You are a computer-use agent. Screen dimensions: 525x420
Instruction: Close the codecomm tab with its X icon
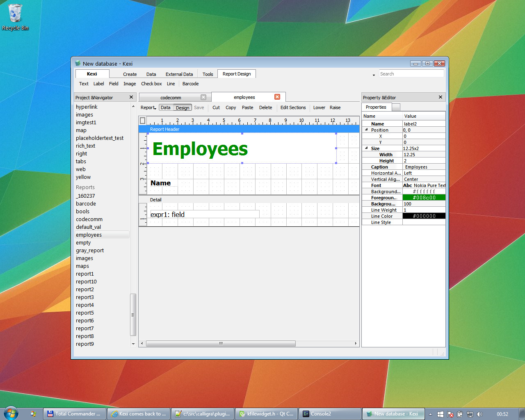coord(203,97)
